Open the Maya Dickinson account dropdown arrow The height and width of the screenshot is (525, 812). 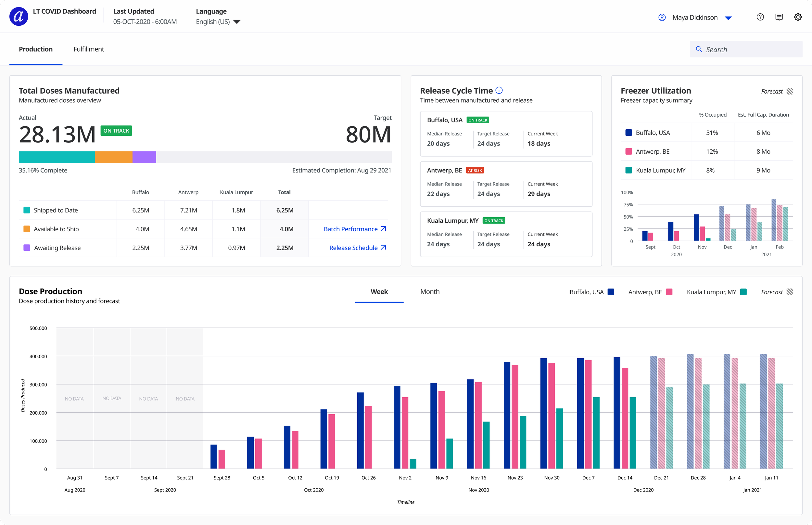coord(728,18)
